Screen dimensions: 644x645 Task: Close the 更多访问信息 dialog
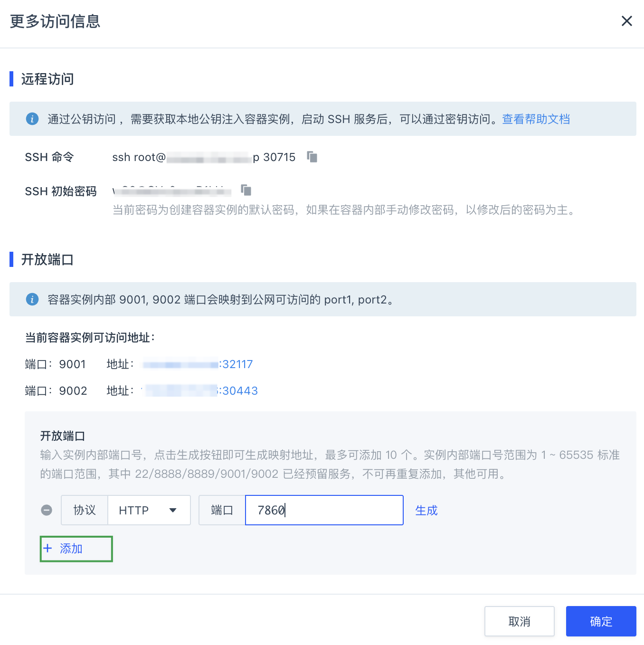pos(626,21)
